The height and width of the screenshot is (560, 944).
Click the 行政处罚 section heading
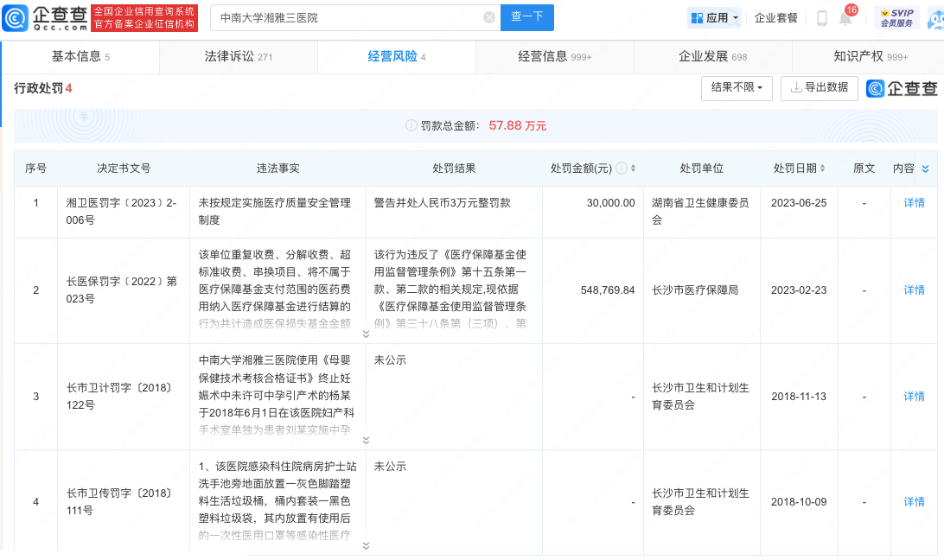click(x=39, y=88)
